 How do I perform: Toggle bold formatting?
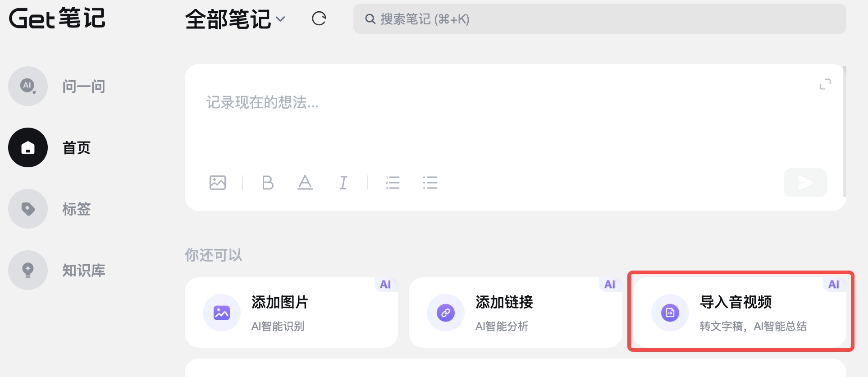pos(268,183)
